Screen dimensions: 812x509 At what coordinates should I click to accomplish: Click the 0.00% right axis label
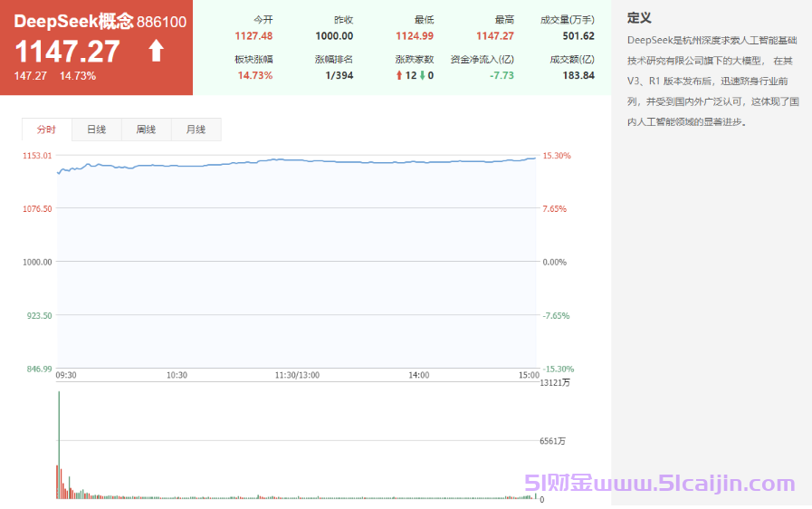tap(555, 263)
